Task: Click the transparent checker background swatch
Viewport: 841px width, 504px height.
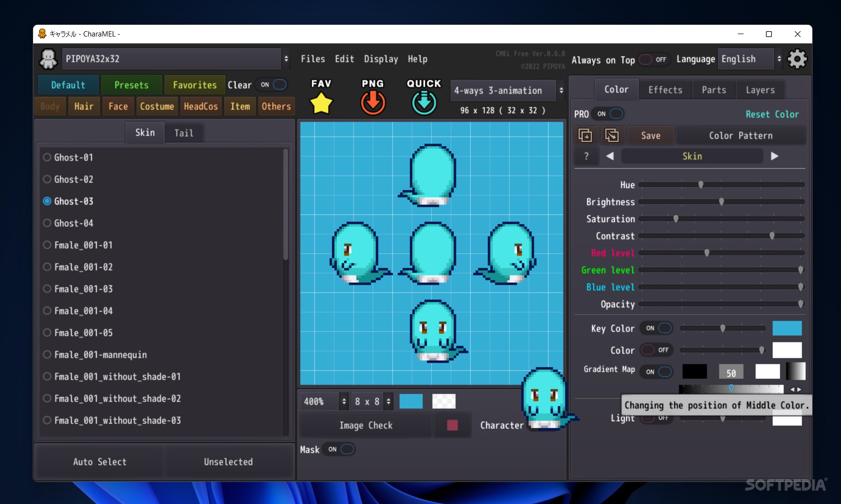Action: pyautogui.click(x=444, y=401)
